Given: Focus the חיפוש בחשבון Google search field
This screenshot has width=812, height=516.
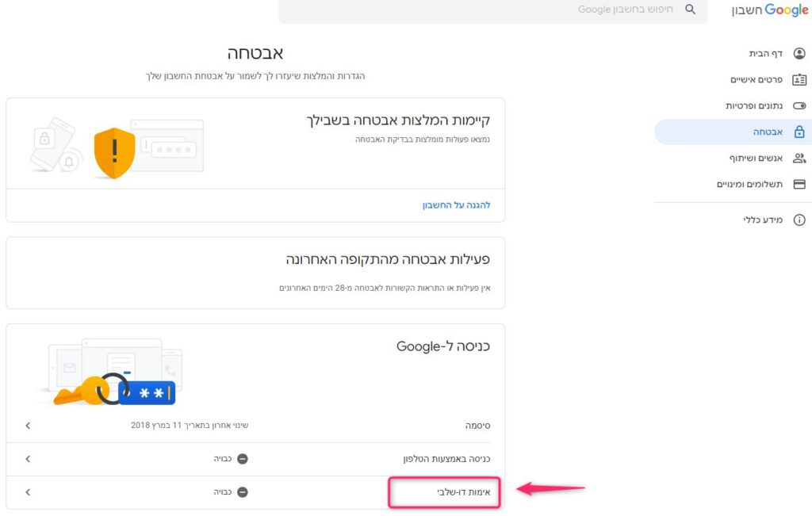Looking at the screenshot, I should 493,10.
